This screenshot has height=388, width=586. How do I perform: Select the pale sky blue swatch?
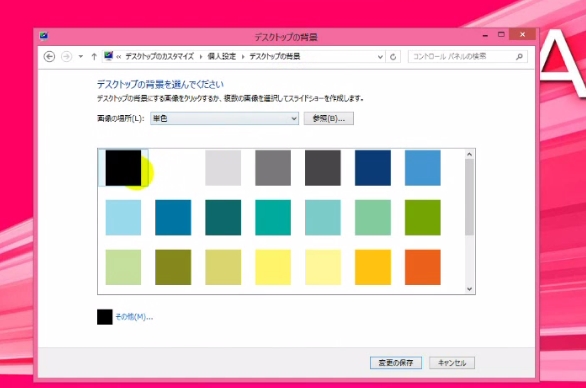point(123,218)
